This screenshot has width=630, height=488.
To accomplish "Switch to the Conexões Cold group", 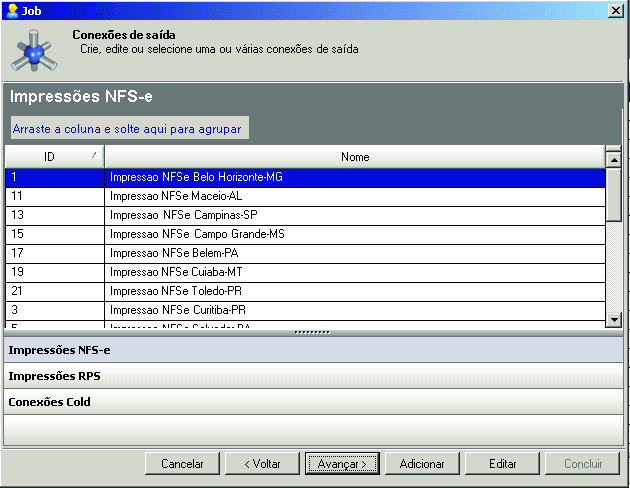I will 313,402.
